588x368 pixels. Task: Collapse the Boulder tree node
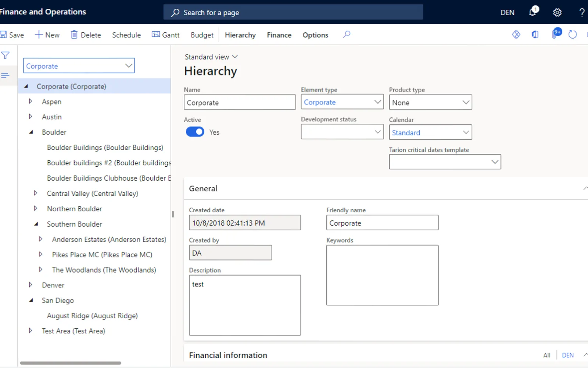(x=31, y=132)
